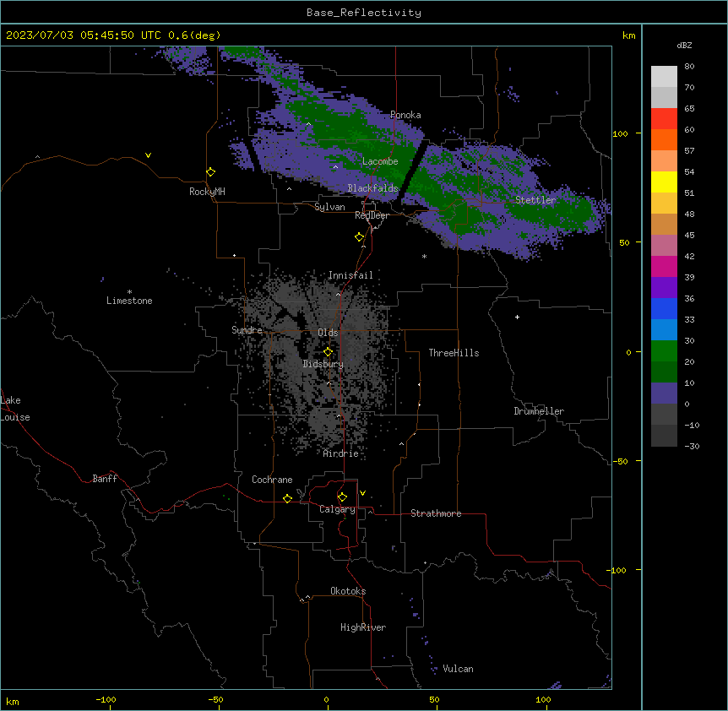Click the 80 value on dBZ legend
The width and height of the screenshot is (728, 711).
coord(689,67)
